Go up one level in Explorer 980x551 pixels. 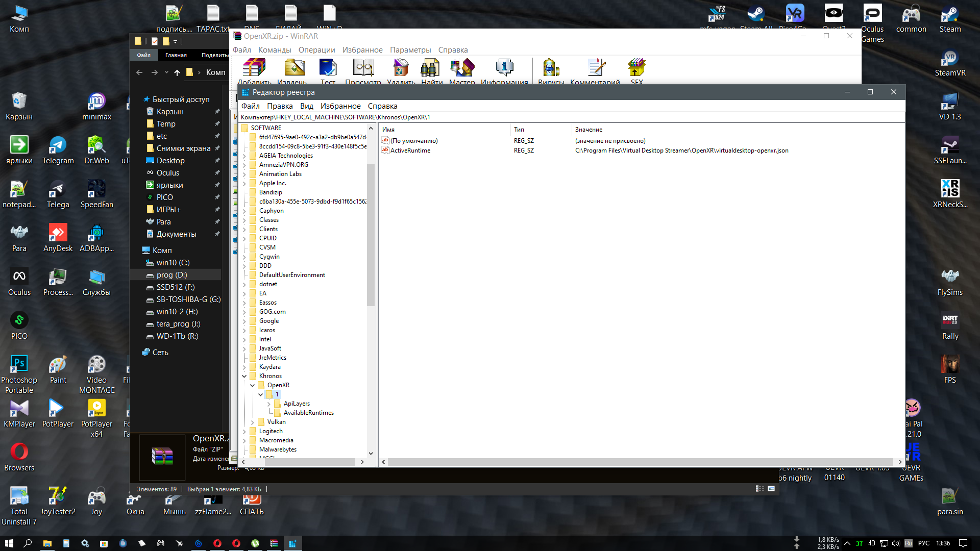point(177,72)
